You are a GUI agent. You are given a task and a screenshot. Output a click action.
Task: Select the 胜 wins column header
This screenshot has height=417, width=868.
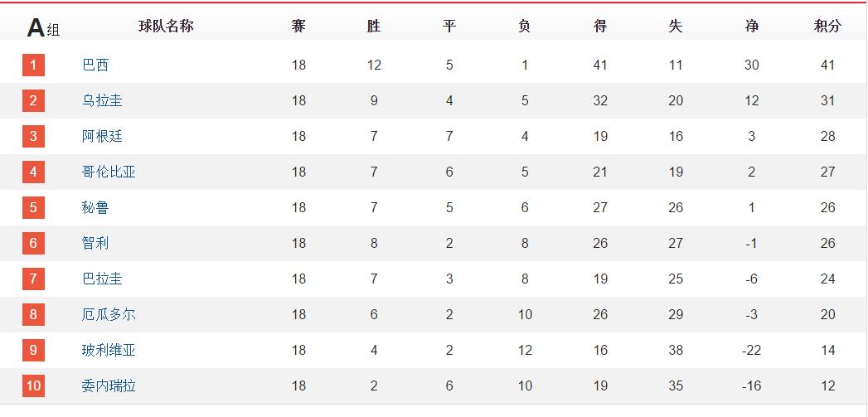[374, 27]
